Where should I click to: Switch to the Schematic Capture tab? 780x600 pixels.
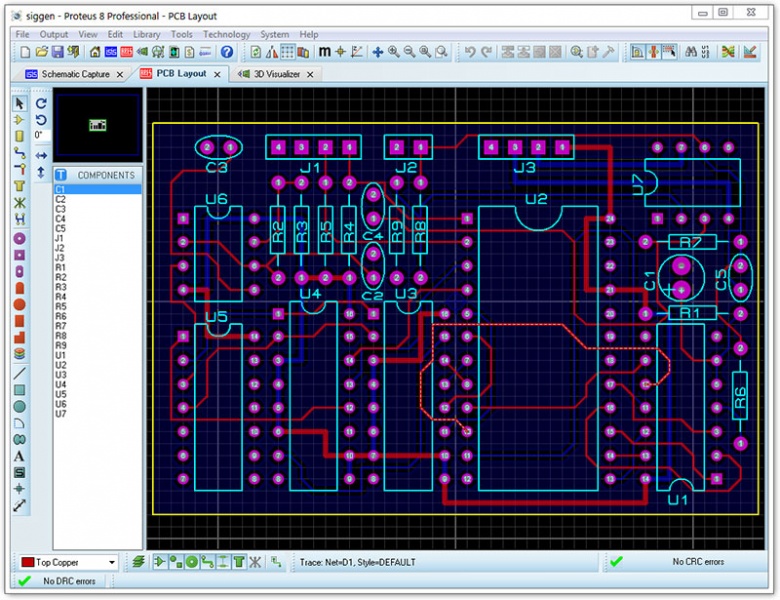click(75, 74)
